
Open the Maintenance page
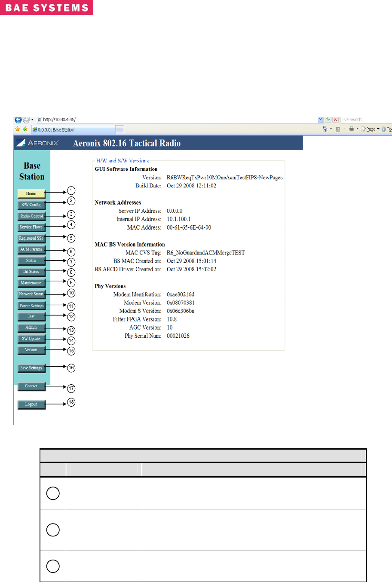tap(31, 283)
